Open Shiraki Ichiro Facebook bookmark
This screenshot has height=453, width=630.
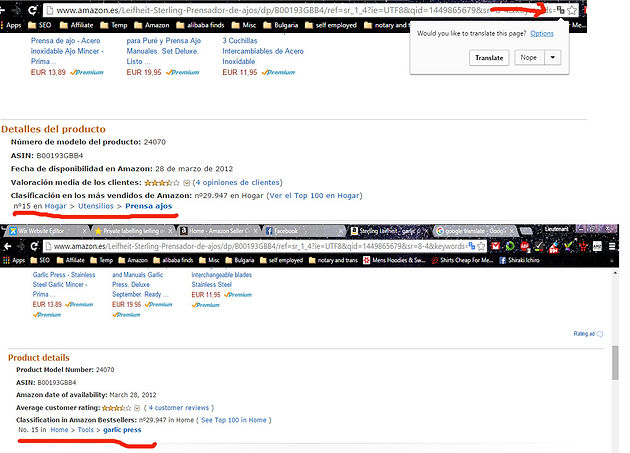coord(519,260)
